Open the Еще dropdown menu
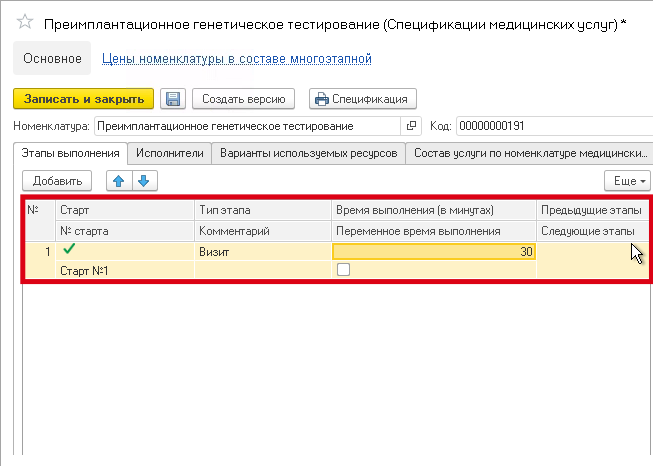This screenshot has width=653, height=466. [627, 181]
